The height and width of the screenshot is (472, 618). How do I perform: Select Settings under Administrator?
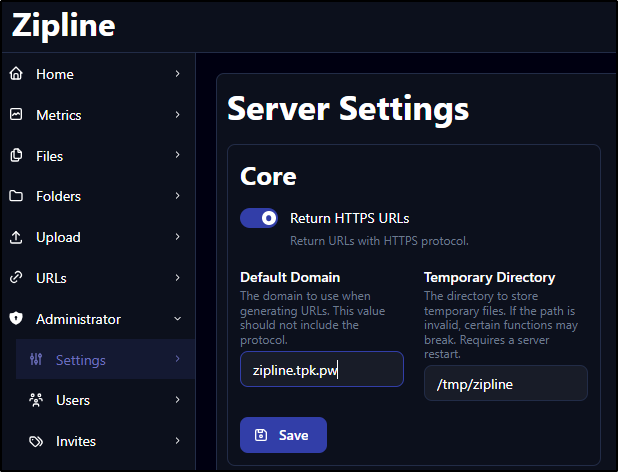106,359
